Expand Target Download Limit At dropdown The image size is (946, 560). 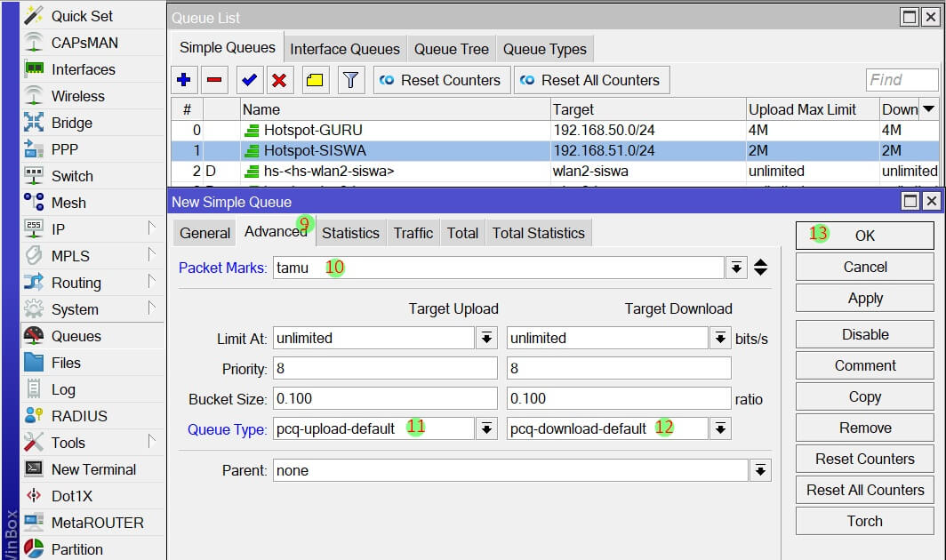coord(720,338)
